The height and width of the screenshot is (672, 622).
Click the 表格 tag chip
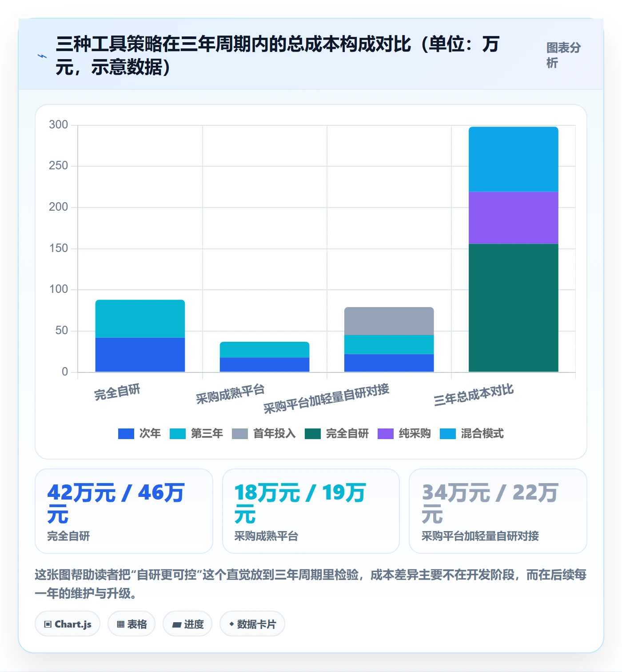point(132,624)
